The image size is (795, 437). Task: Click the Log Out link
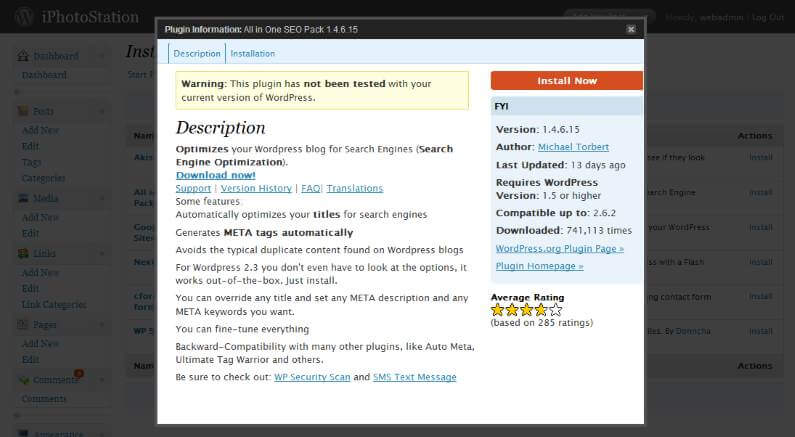[x=768, y=17]
